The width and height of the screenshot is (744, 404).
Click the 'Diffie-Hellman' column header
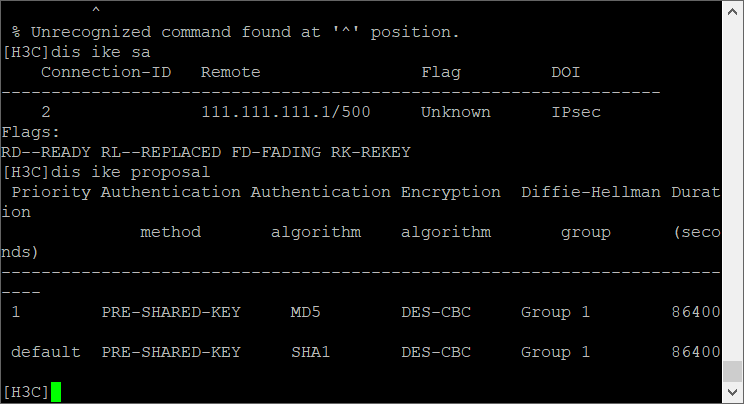590,192
